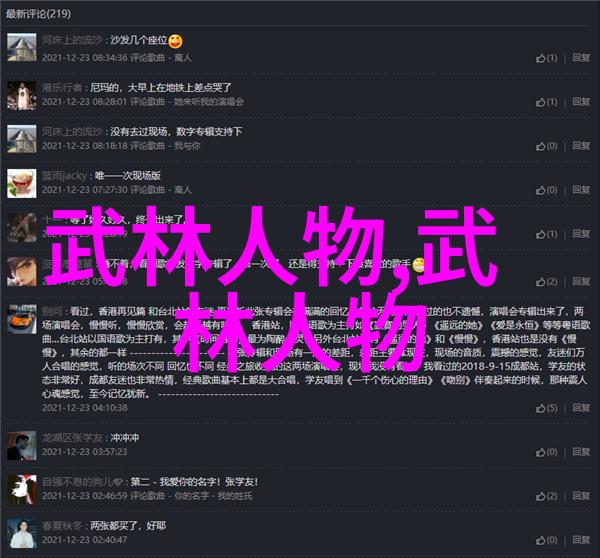The width and height of the screenshot is (600, 558).
Task: Like the 大早上在地铁上差点哭了 comment
Action: [x=546, y=102]
